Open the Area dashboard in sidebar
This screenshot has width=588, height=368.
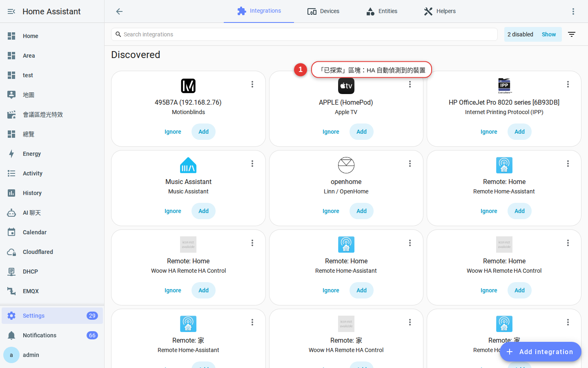tap(52, 56)
